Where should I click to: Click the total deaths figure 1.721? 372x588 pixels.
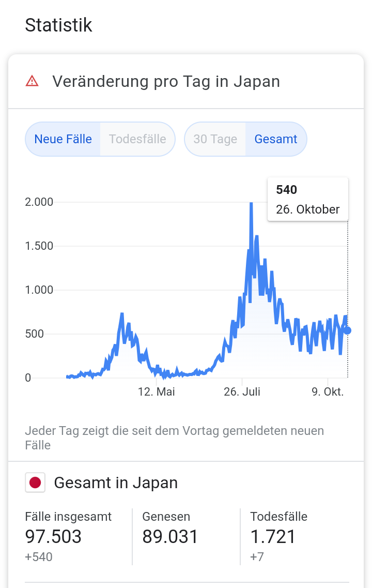(x=273, y=537)
